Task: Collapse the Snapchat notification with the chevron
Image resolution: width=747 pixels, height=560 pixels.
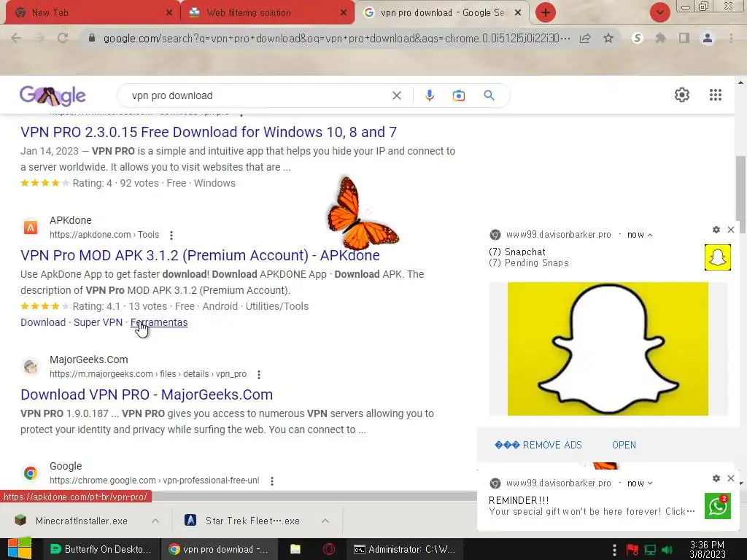Action: (x=650, y=236)
